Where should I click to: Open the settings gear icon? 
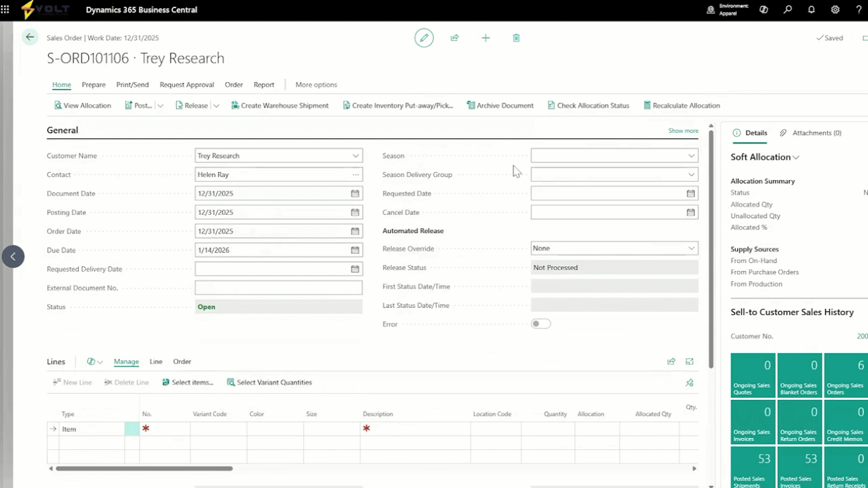(835, 10)
